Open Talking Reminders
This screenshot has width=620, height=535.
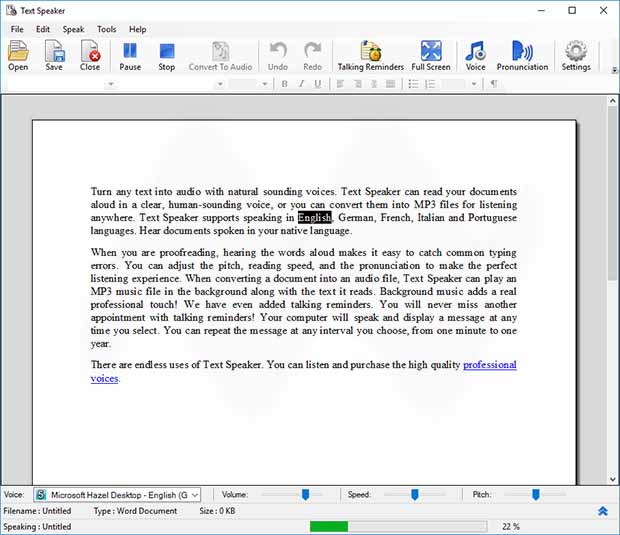pyautogui.click(x=370, y=56)
